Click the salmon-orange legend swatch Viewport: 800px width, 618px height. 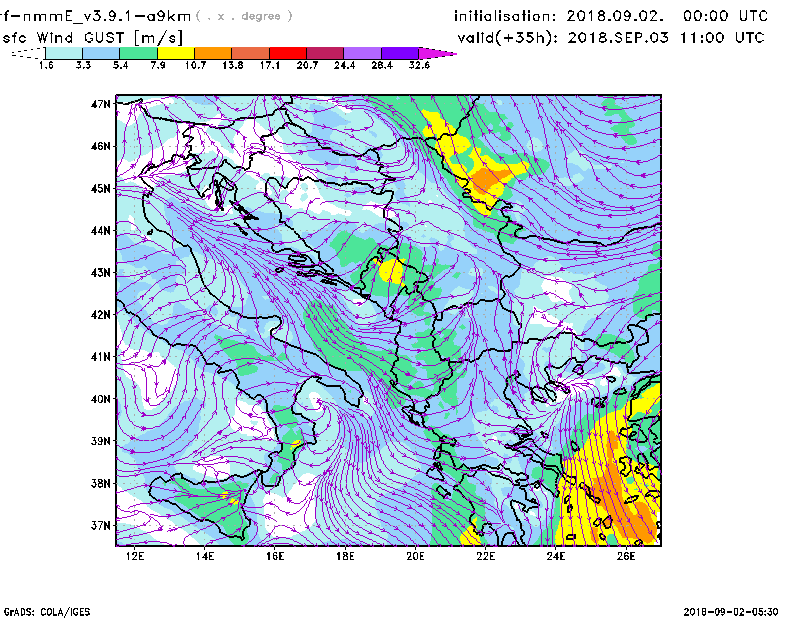(x=251, y=53)
